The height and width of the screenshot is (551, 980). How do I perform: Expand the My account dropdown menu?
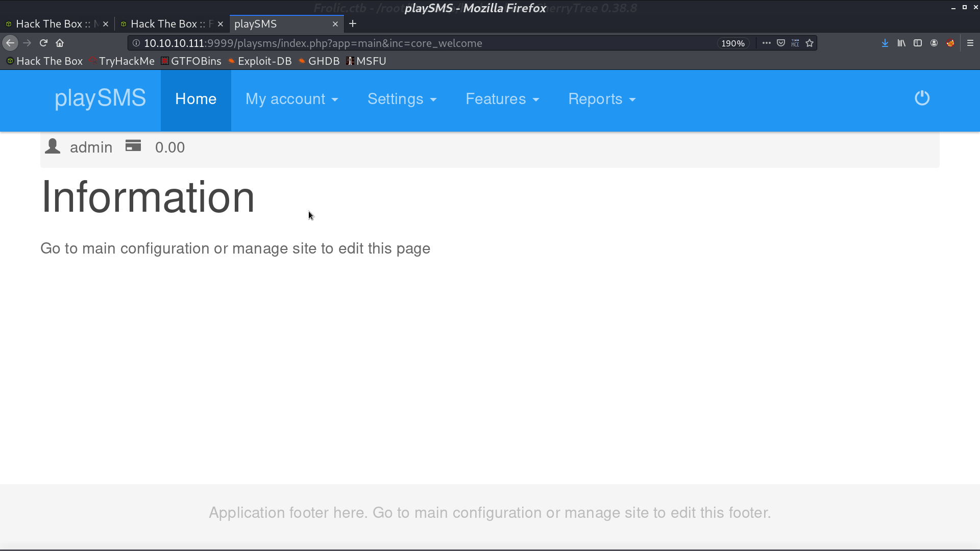pos(292,99)
